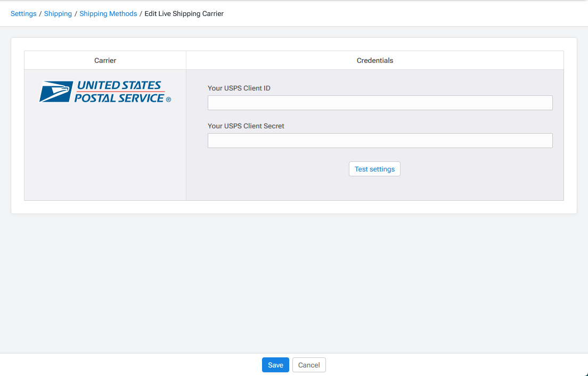The height and width of the screenshot is (376, 588).
Task: Click inside the empty Client Secret text box
Action: pyautogui.click(x=380, y=140)
